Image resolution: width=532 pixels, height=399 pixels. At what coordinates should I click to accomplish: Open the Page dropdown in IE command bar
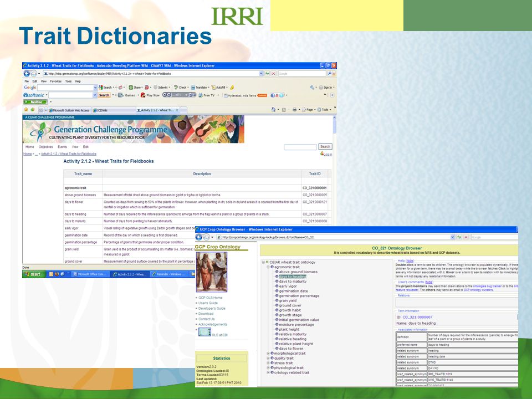click(x=309, y=110)
